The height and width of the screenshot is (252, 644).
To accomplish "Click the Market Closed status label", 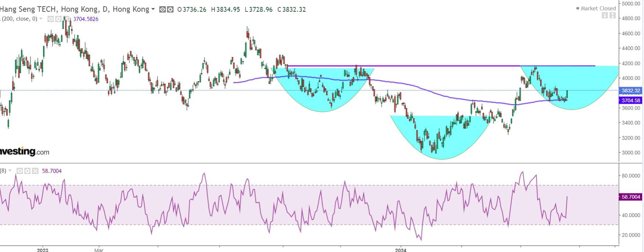I will (598, 8).
